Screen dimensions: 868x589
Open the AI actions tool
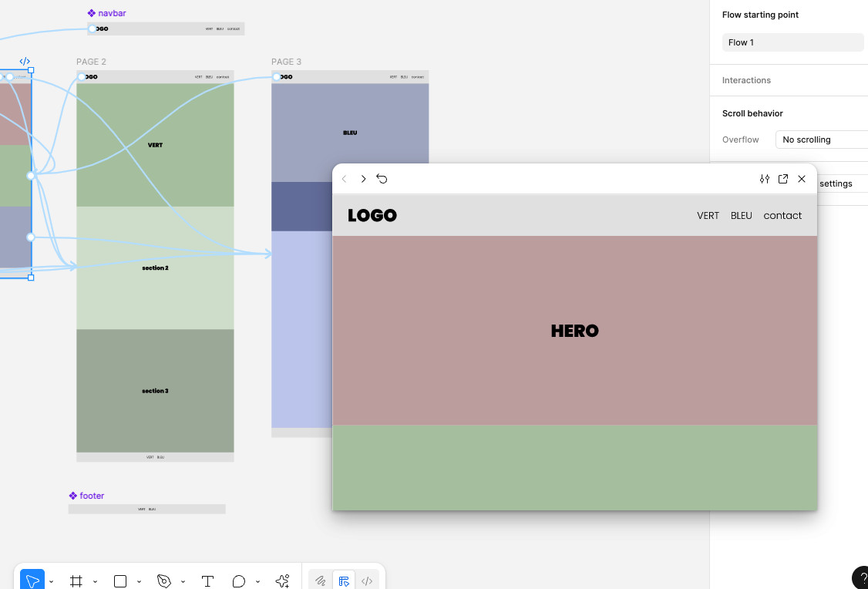282,581
